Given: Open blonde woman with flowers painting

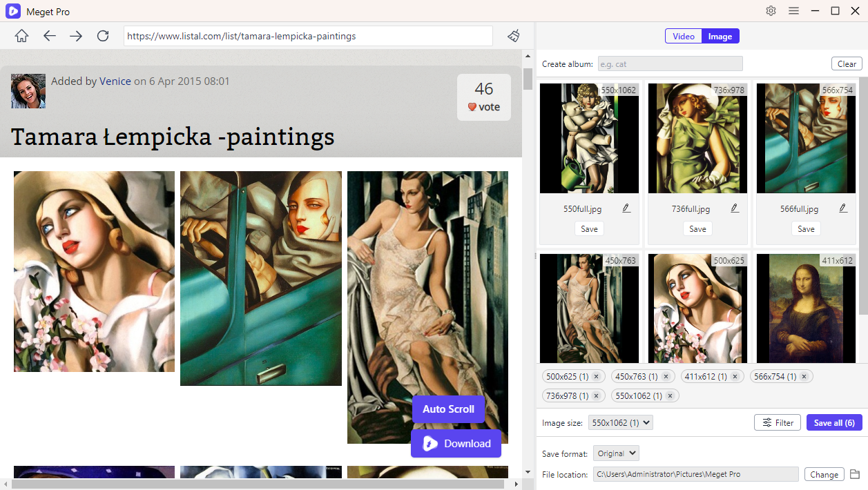Looking at the screenshot, I should (94, 271).
